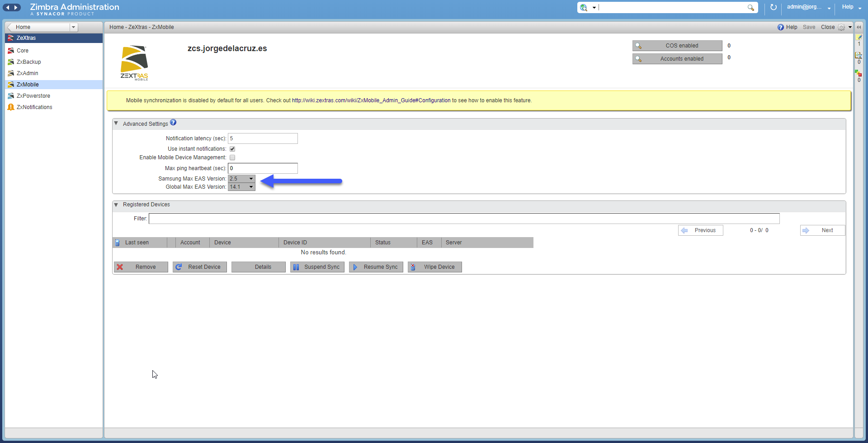Click the magnifier search button
The width and height of the screenshot is (868, 443).
click(751, 8)
